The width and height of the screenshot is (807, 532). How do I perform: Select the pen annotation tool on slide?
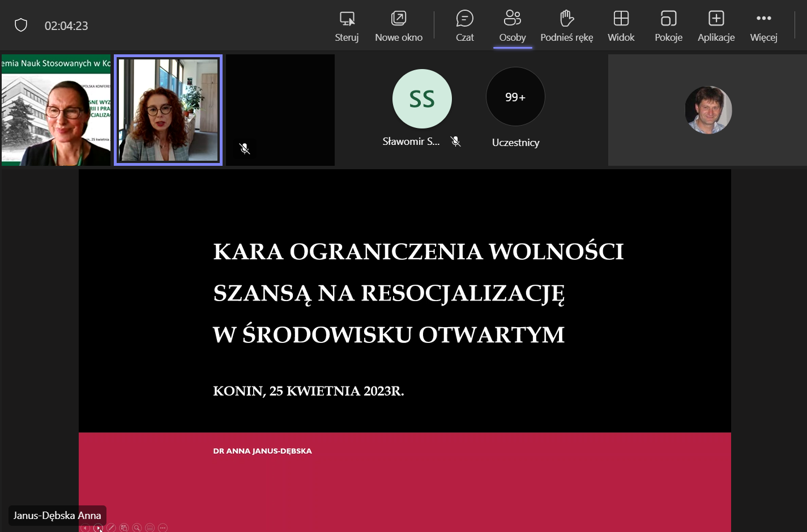click(x=112, y=528)
